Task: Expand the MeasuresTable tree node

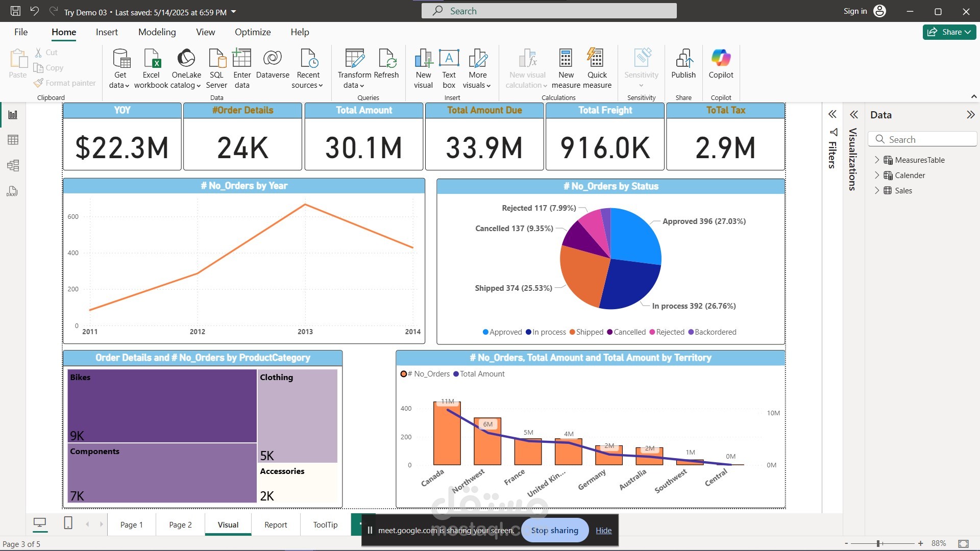Action: [x=877, y=160]
